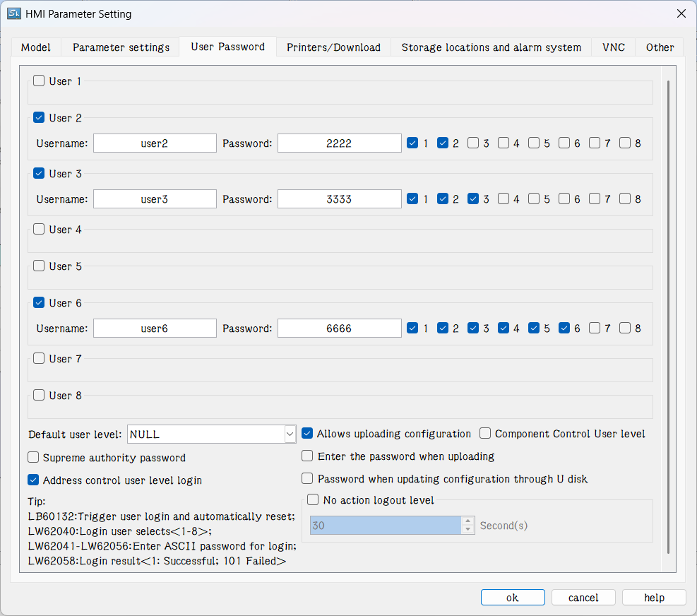Disable Address control user level login
The height and width of the screenshot is (616, 697).
point(33,480)
